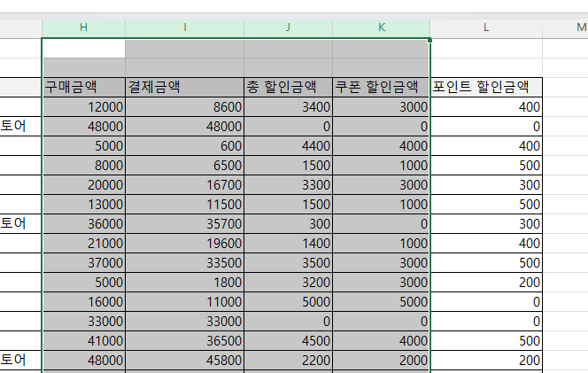Image resolution: width=588 pixels, height=373 pixels.
Task: Select column K header
Action: tap(382, 27)
